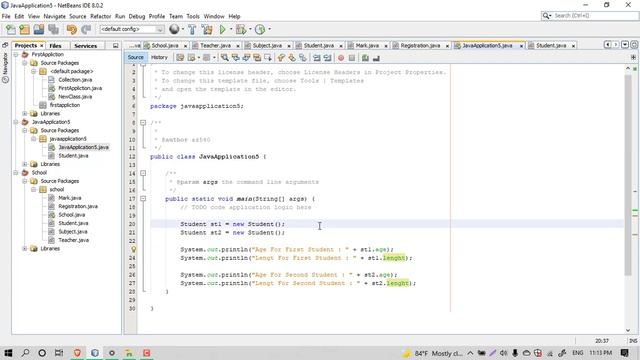Click the Shift Line Right icon
Screen dimensions: 640x360
(x=327, y=58)
